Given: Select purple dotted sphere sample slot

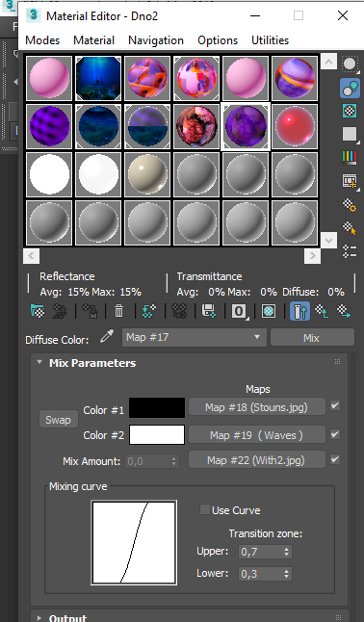Looking at the screenshot, I should coord(49,126).
